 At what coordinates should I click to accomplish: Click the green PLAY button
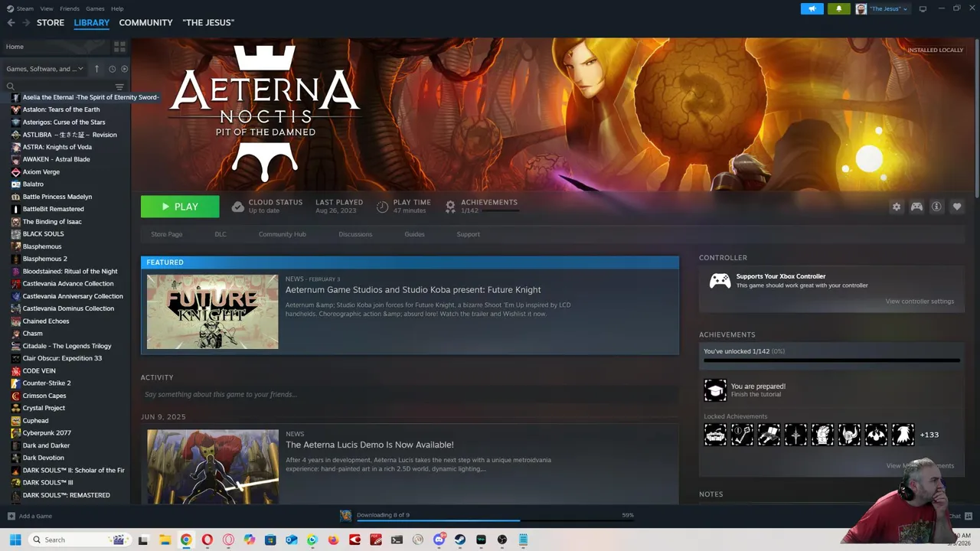tap(180, 207)
